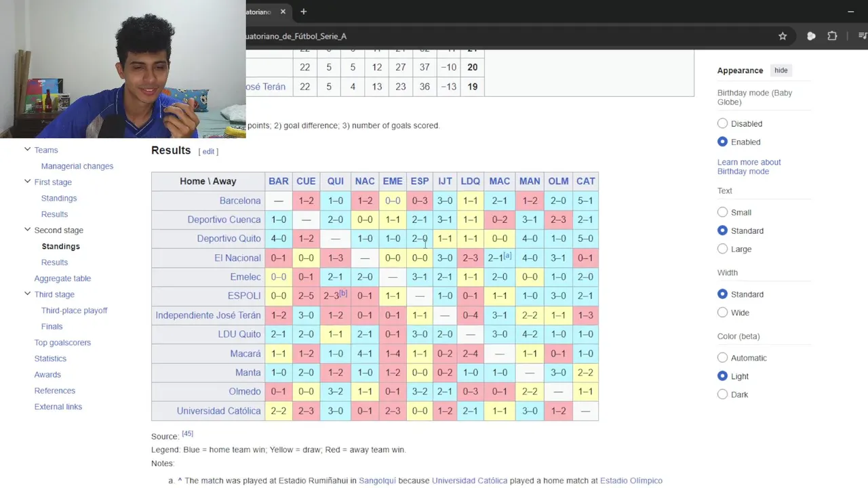Collapse the Second stage section chevron
Screen dimensions: 868x488
click(x=27, y=230)
